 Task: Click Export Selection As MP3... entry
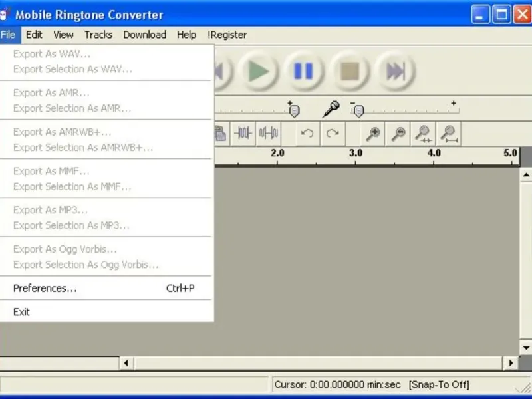(106, 225)
